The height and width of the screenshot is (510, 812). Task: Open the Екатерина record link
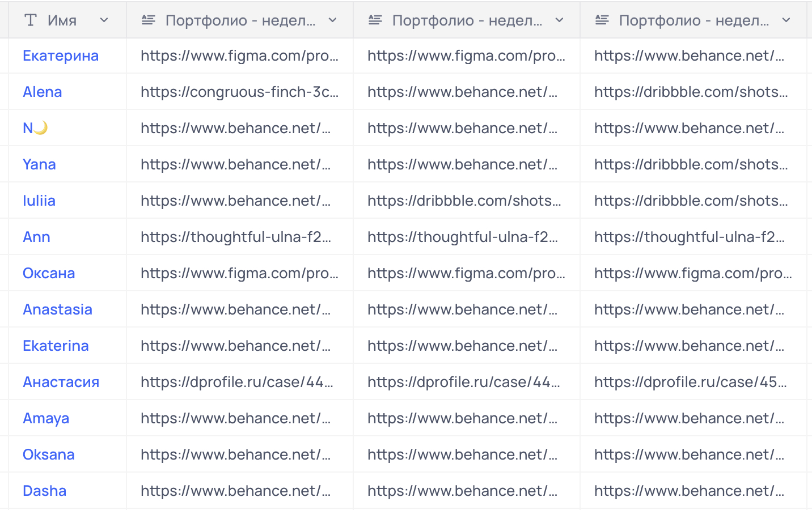[x=61, y=56]
